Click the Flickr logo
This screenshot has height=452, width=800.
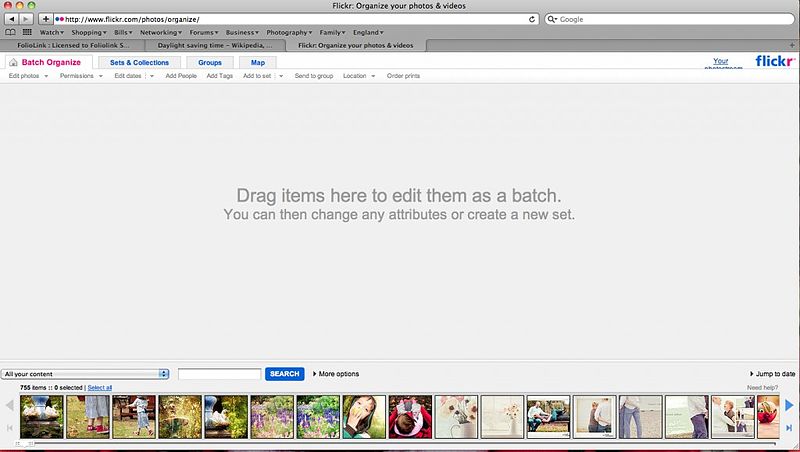coord(775,61)
